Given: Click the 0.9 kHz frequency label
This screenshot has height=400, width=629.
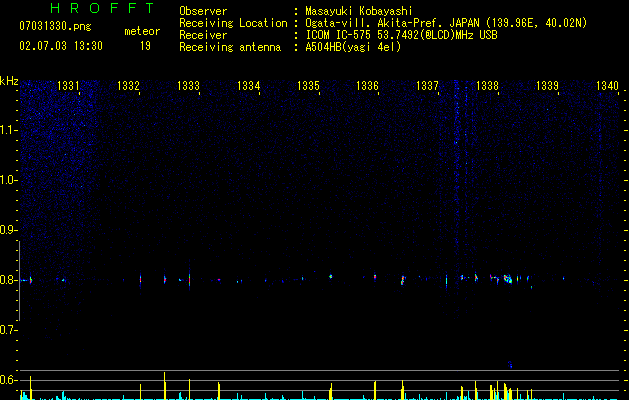Looking at the screenshot, I should tap(8, 230).
